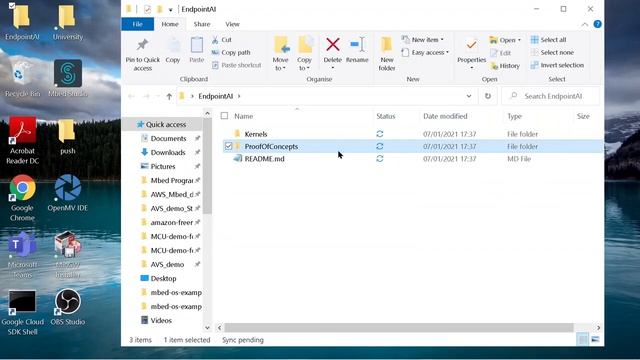
Task: Open Google Chrome desktop shortcut
Action: (x=22, y=198)
